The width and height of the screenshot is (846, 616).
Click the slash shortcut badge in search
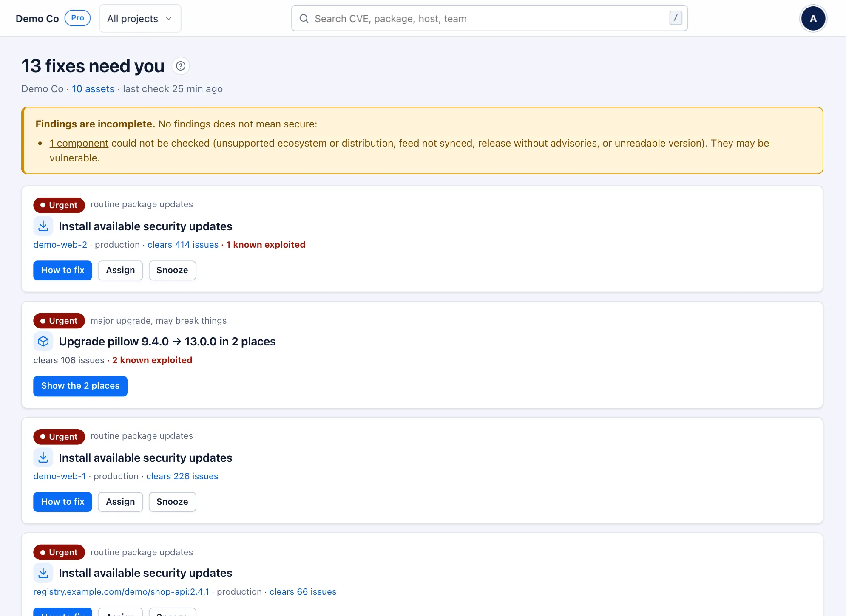click(676, 18)
